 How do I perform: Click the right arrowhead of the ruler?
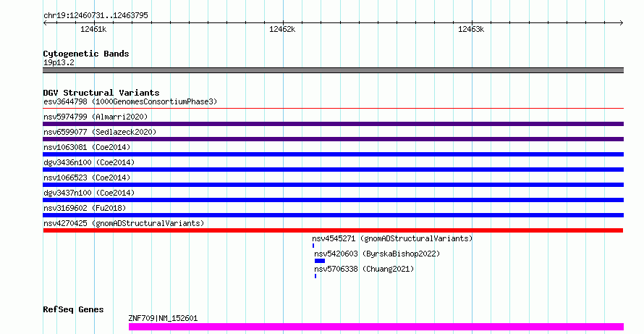click(622, 23)
